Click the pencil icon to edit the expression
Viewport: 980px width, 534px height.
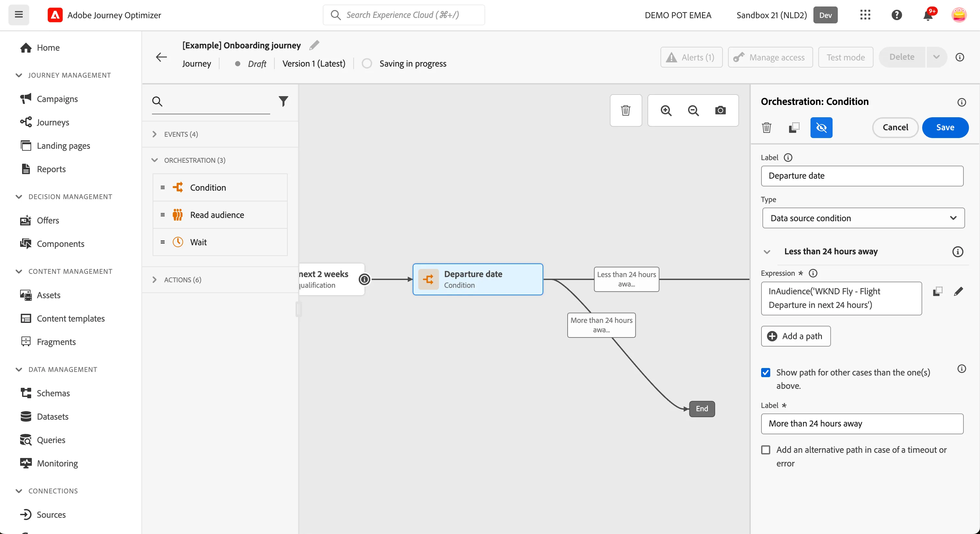coord(958,292)
